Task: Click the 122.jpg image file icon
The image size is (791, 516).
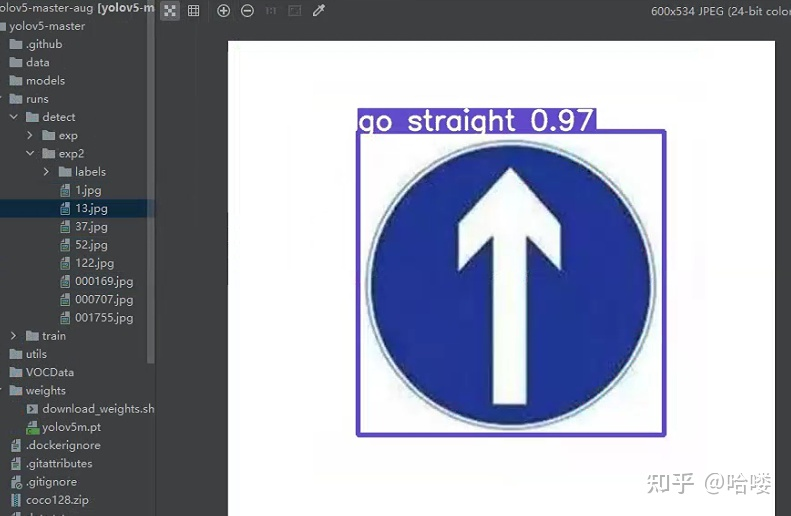Action: point(65,263)
